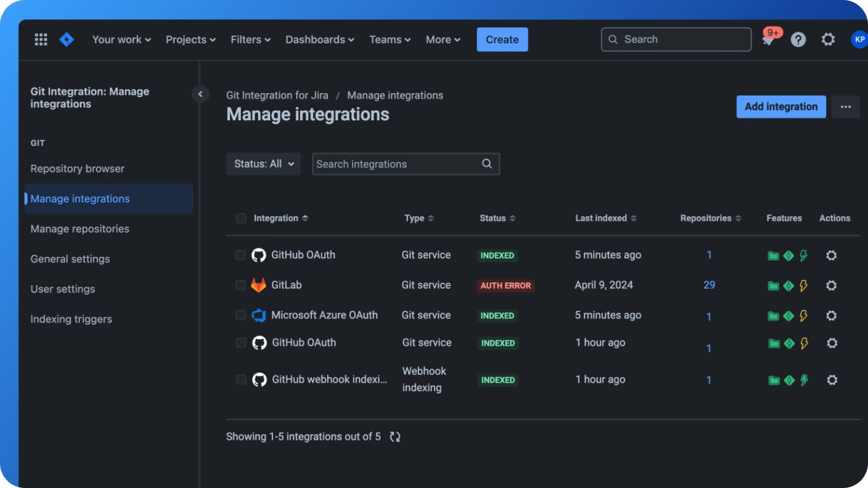This screenshot has height=488, width=868.
Task: Open Indexing triggers in sidebar
Action: click(x=71, y=319)
